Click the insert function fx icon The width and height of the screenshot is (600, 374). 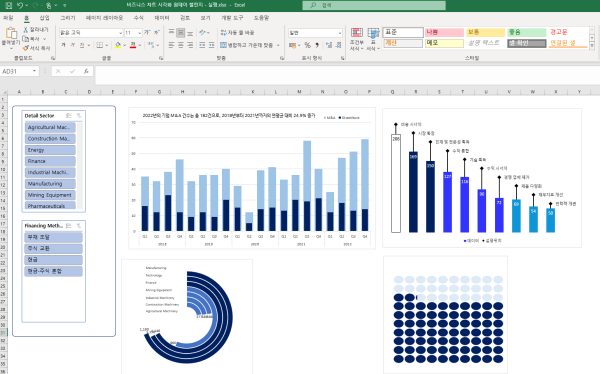(x=86, y=71)
